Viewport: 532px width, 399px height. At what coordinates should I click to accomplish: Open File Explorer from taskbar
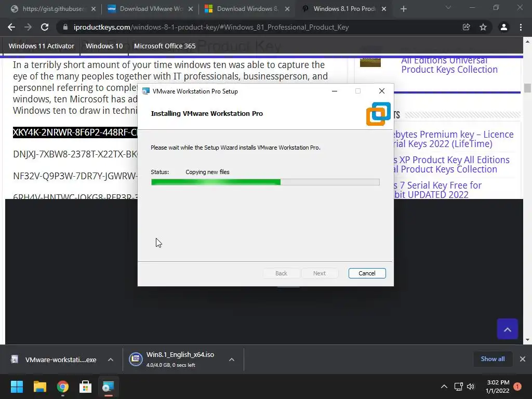click(39, 387)
